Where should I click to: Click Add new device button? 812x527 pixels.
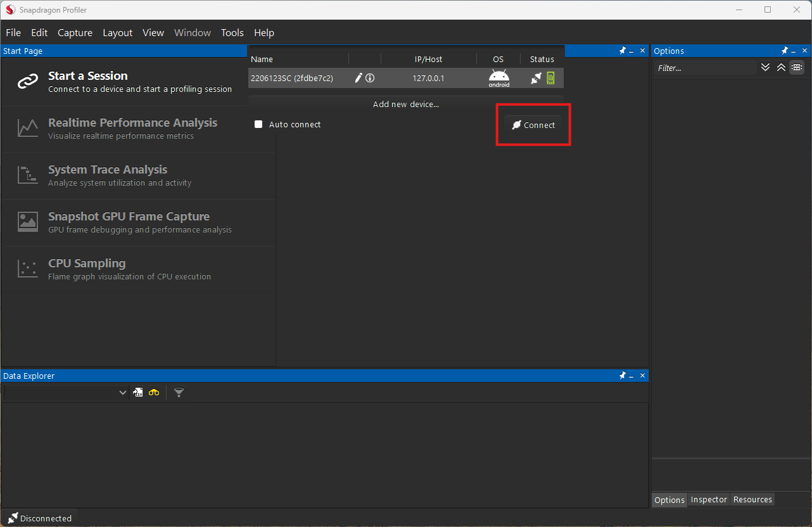[405, 104]
